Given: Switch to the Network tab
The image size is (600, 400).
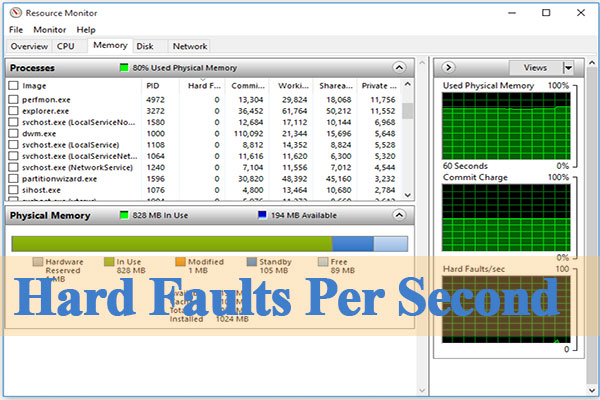Looking at the screenshot, I should point(190,46).
